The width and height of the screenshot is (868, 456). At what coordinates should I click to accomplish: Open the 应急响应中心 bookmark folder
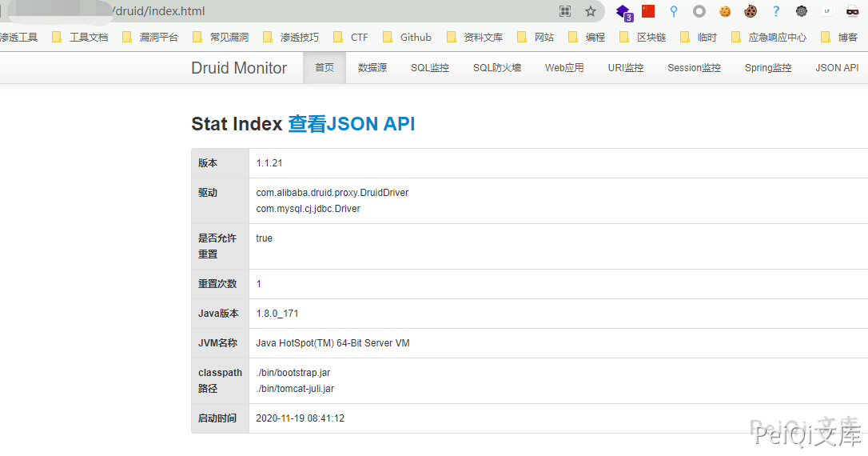pyautogui.click(x=769, y=37)
